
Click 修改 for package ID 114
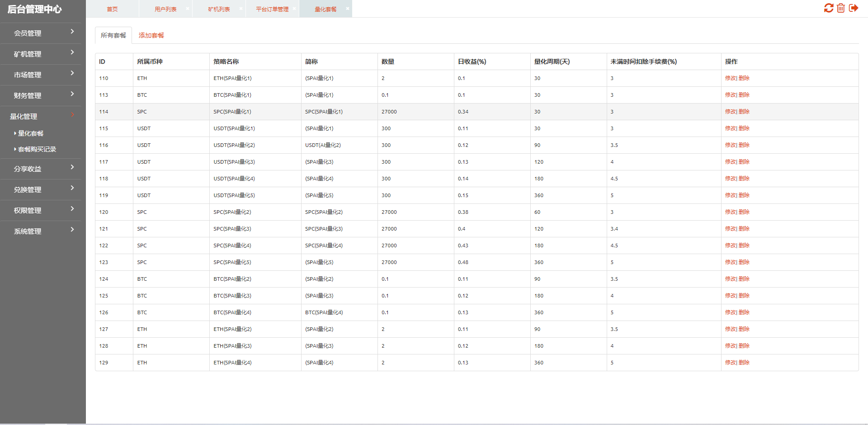click(730, 112)
